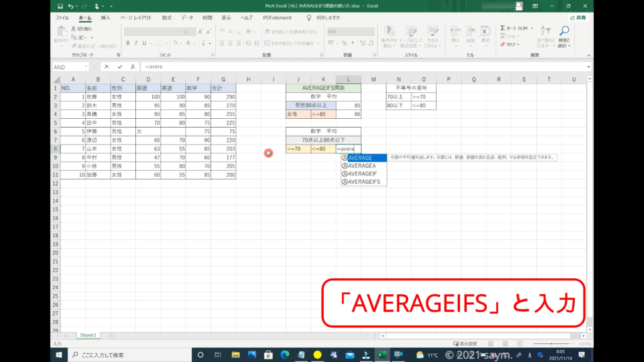The image size is (644, 362).
Task: Click the Clear eraser icon
Action: (x=503, y=45)
